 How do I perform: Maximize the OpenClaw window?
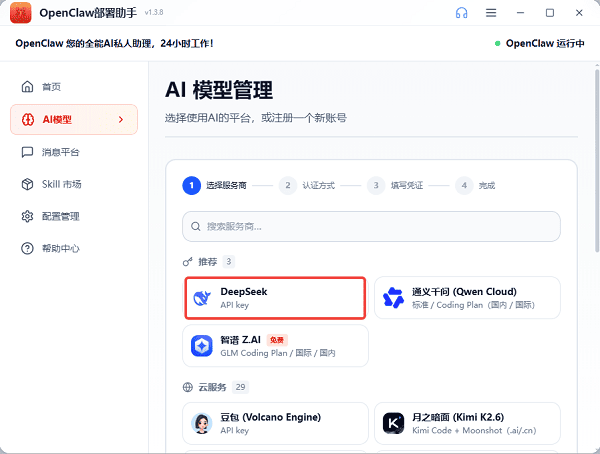pyautogui.click(x=550, y=13)
